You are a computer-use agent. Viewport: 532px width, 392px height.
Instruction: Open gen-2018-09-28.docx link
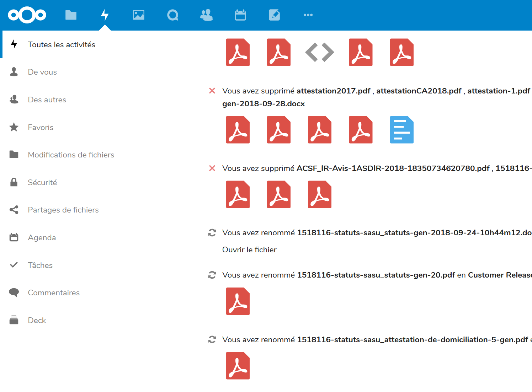[x=264, y=104]
